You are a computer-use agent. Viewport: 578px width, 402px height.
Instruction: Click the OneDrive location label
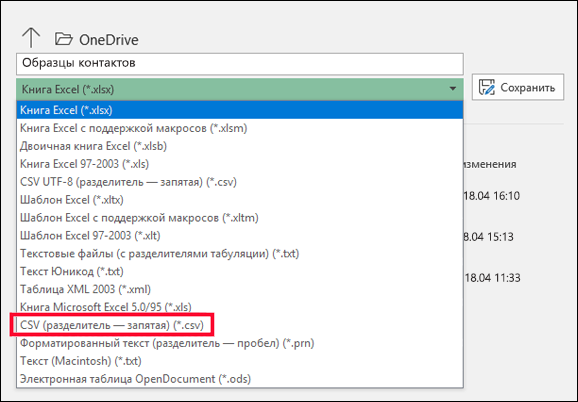pyautogui.click(x=109, y=40)
